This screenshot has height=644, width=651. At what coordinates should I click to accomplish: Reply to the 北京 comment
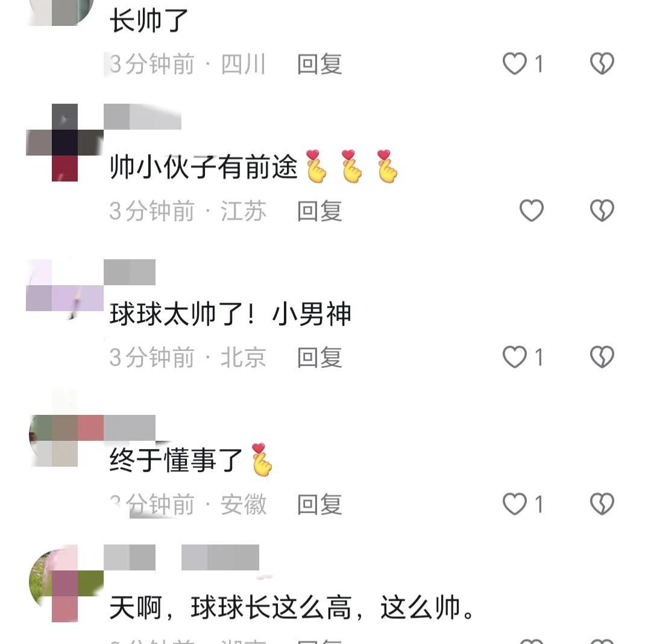tap(319, 358)
